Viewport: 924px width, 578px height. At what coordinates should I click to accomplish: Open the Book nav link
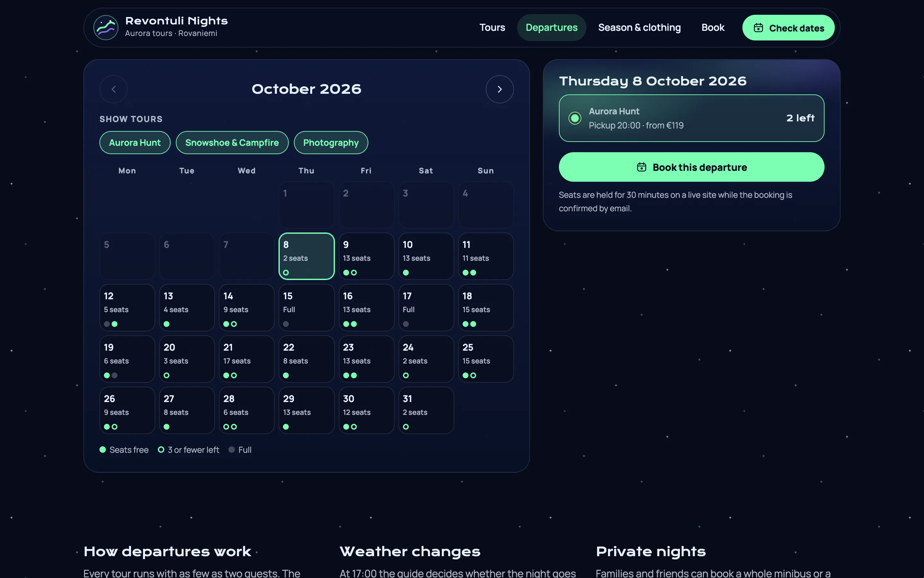coord(713,28)
